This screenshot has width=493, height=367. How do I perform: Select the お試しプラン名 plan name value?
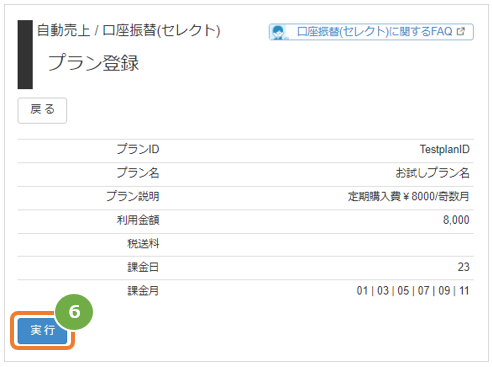point(432,173)
